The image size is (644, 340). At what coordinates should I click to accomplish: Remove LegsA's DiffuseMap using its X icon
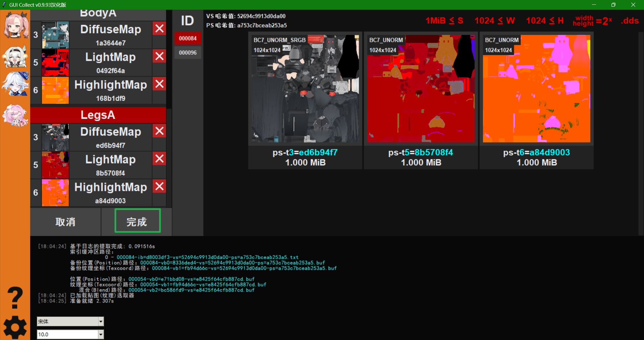tap(159, 131)
